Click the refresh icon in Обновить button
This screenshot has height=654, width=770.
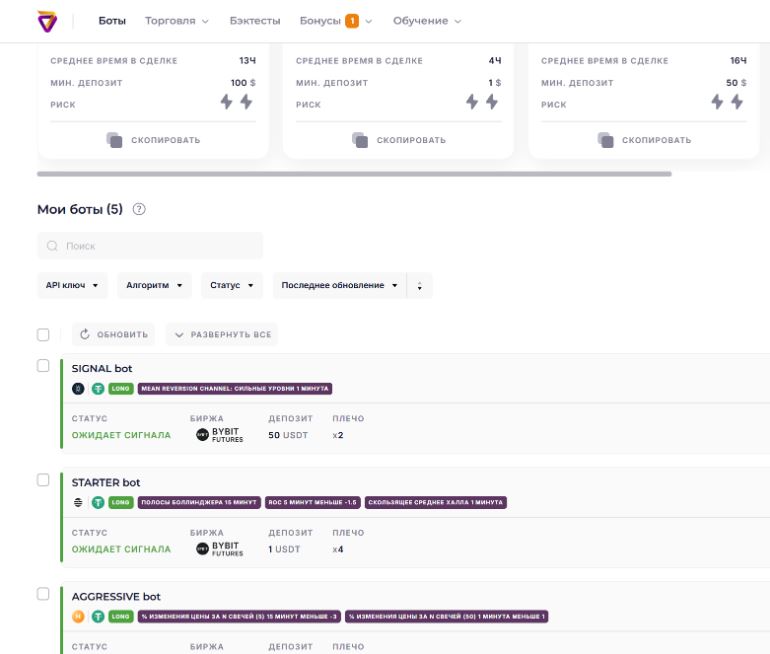(85, 335)
